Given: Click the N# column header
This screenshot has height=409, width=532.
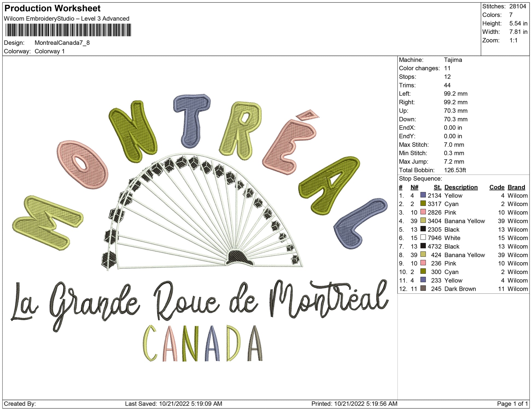Looking at the screenshot, I should coord(414,187).
